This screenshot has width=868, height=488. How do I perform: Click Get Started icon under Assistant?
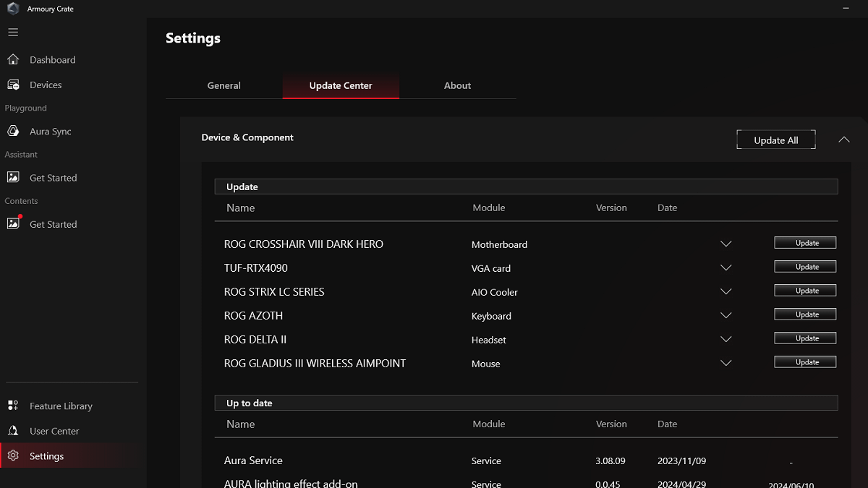tap(13, 178)
